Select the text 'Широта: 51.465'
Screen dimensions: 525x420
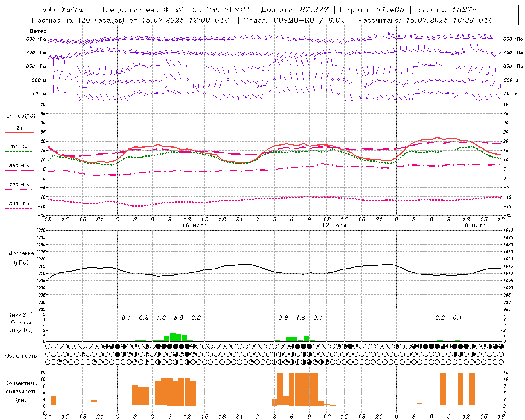coord(372,10)
